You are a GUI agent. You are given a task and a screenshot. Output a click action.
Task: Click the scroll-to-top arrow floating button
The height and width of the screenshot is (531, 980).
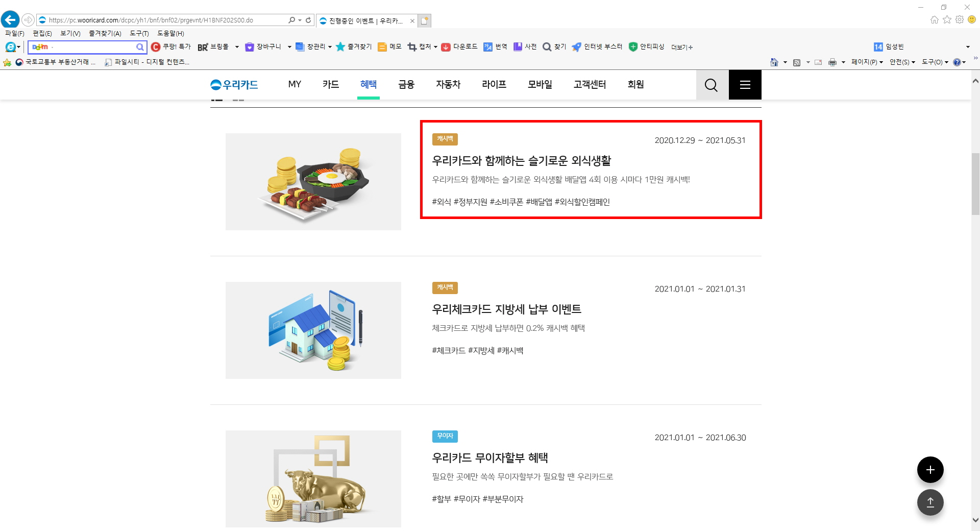coord(930,502)
